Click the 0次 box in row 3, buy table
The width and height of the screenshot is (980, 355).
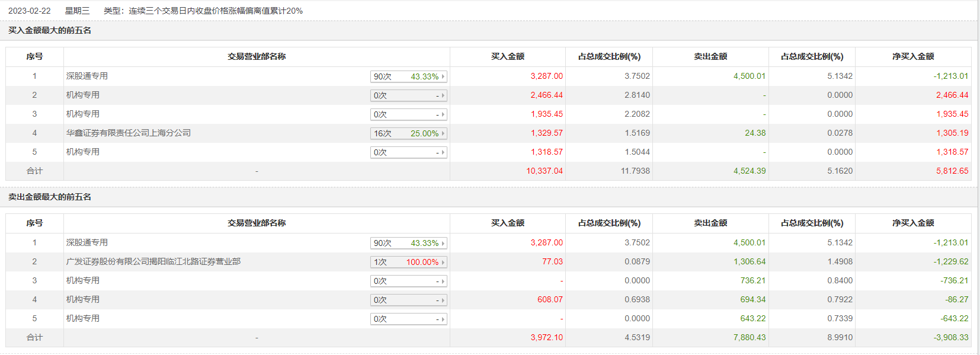tap(408, 114)
